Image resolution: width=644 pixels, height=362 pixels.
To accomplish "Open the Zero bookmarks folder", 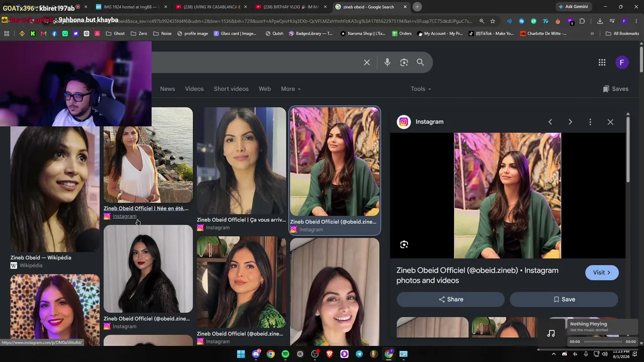I will [139, 34].
